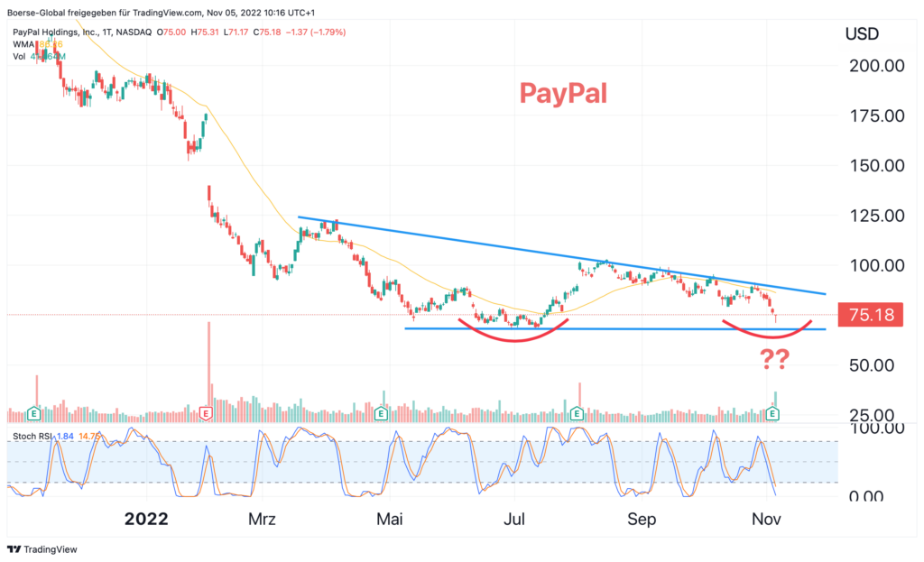Screen dimensions: 924x562
Task: Click the Jul time axis label
Action: [x=514, y=519]
